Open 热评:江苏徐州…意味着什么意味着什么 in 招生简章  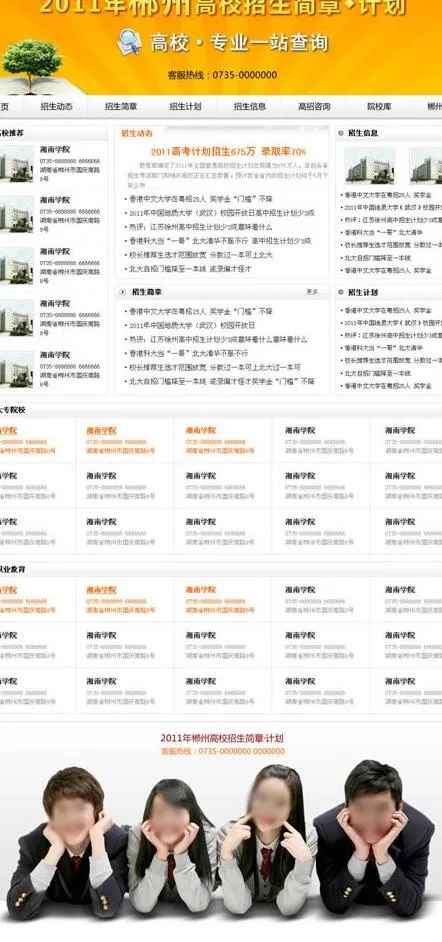coord(218,339)
